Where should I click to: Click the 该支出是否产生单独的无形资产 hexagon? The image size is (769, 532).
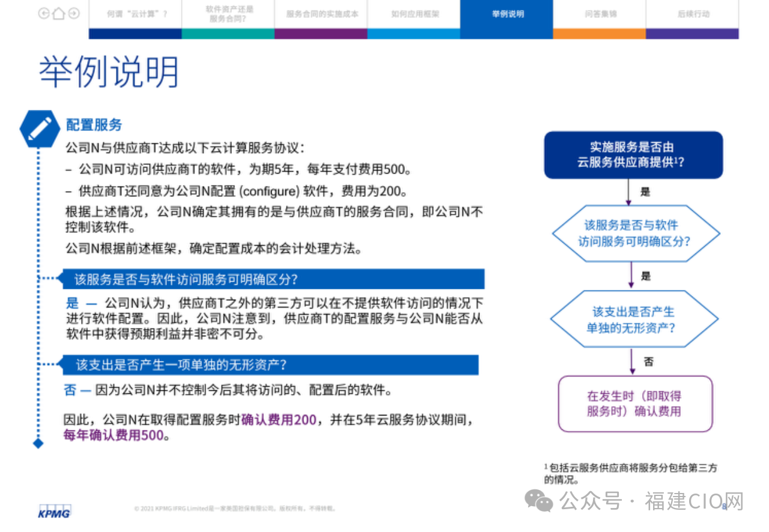(x=634, y=319)
